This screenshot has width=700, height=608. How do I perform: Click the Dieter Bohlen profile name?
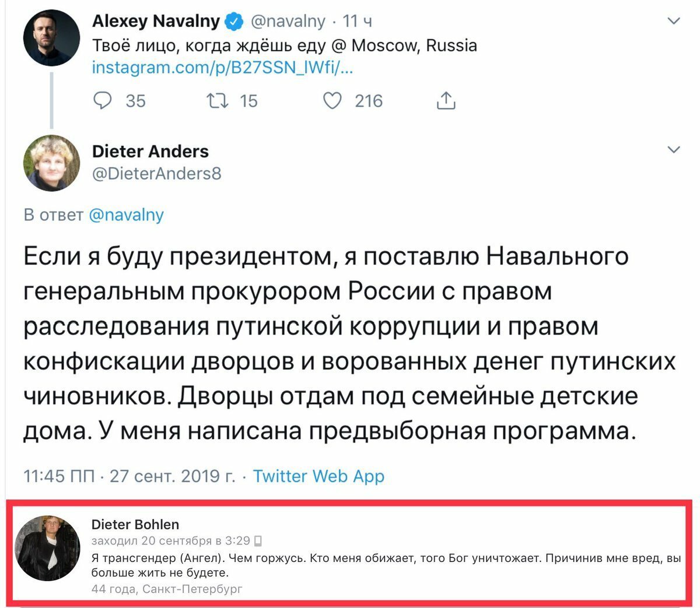[x=135, y=524]
